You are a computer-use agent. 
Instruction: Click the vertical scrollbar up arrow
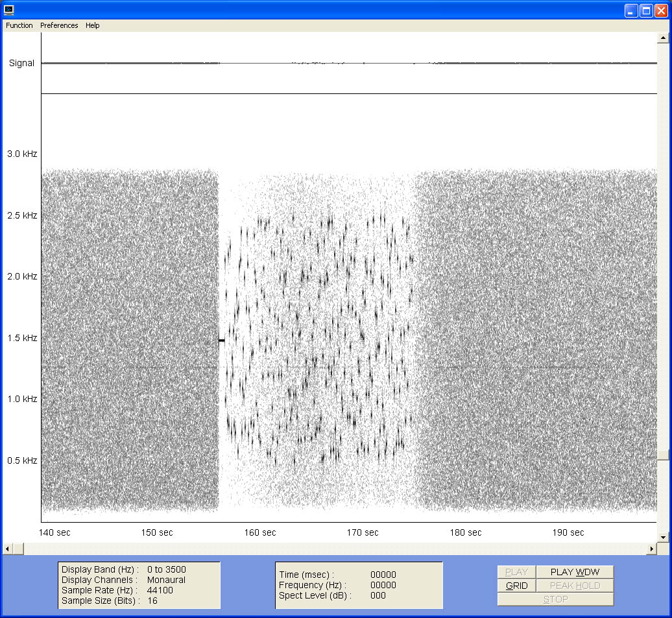pyautogui.click(x=663, y=38)
